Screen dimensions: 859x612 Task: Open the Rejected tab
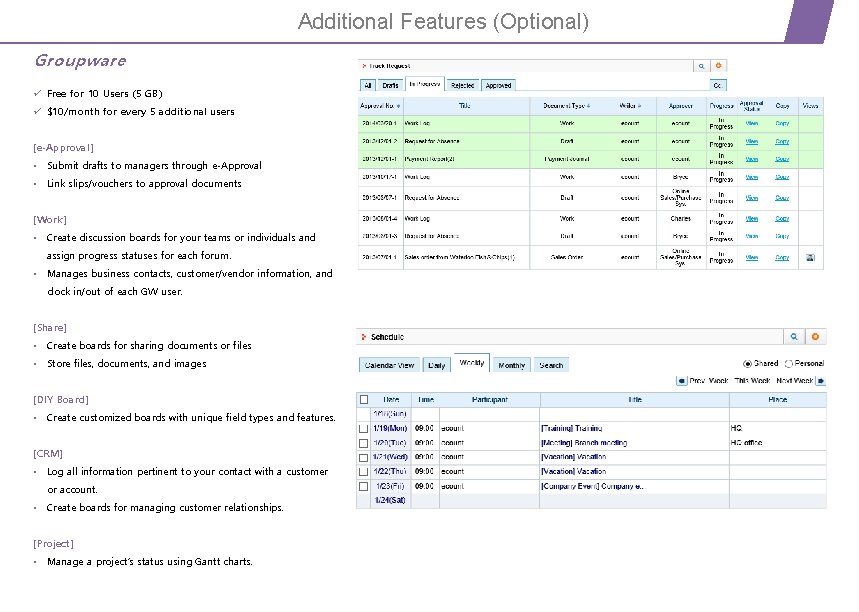tap(462, 85)
